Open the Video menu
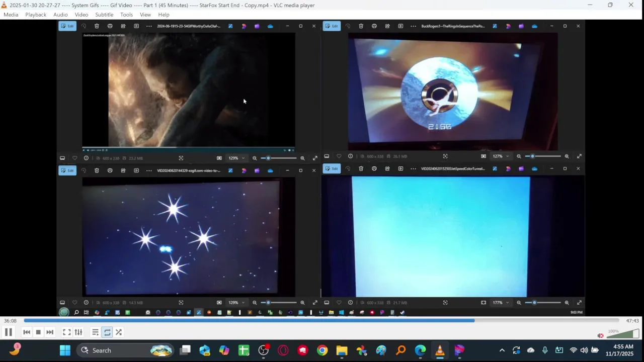Viewport: 644px width, 362px height. click(82, 15)
